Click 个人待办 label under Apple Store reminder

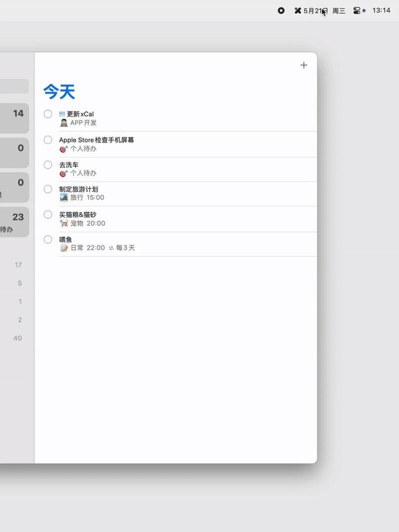point(83,149)
